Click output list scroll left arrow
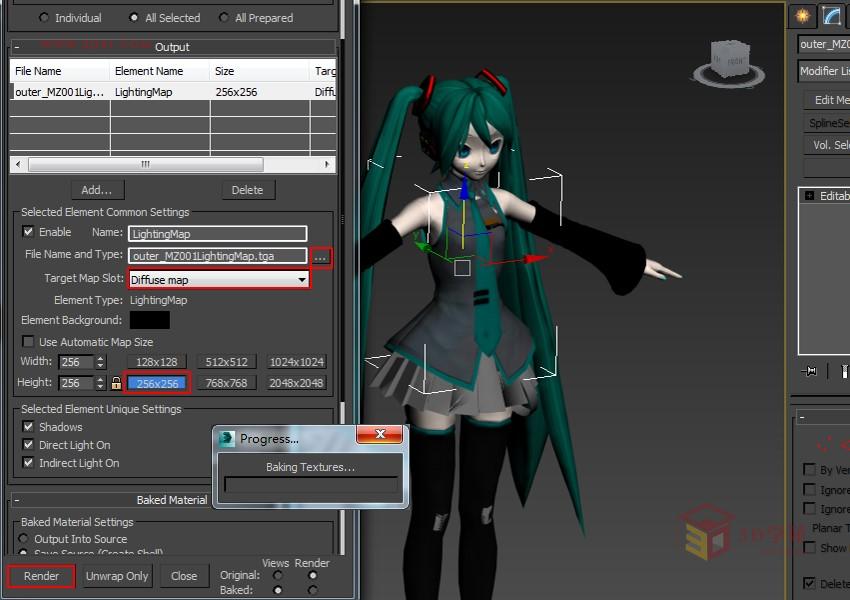 point(18,164)
